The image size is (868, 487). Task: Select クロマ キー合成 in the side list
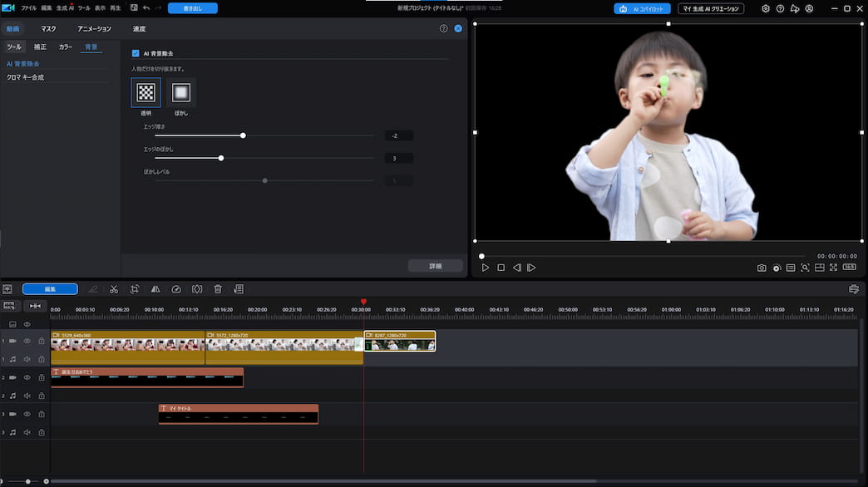point(26,77)
